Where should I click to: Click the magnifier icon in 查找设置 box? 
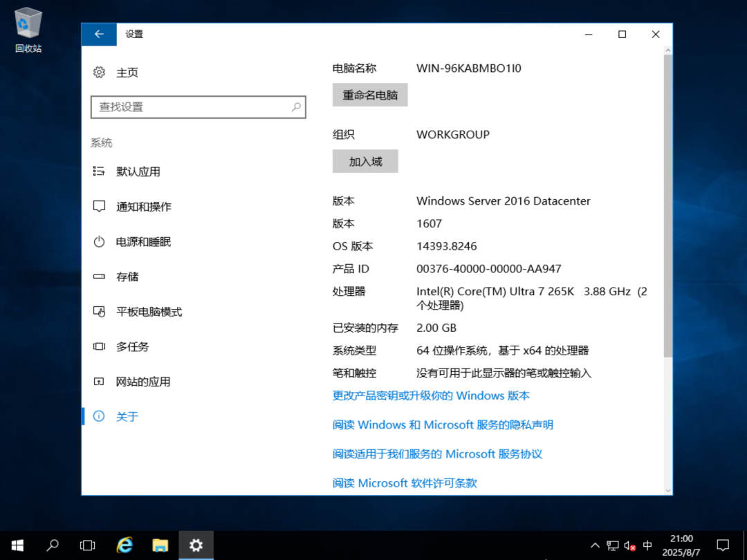[x=296, y=106]
